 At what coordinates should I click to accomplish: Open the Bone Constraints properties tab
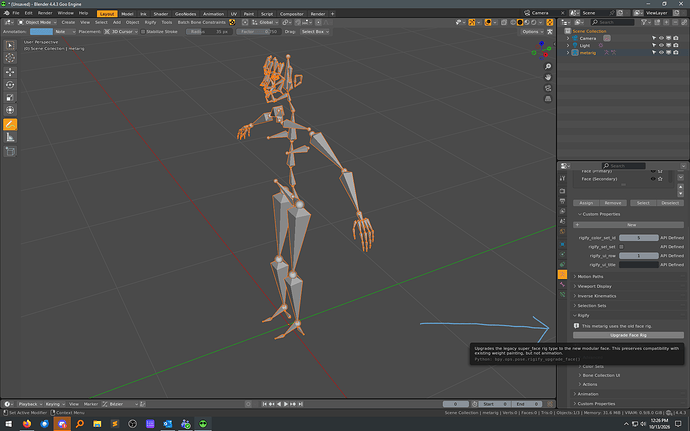click(562, 294)
